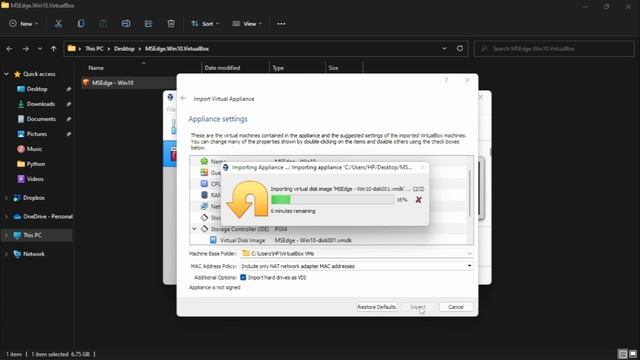The width and height of the screenshot is (640, 360).
Task: Open the address bar history dropdown
Action: click(444, 48)
